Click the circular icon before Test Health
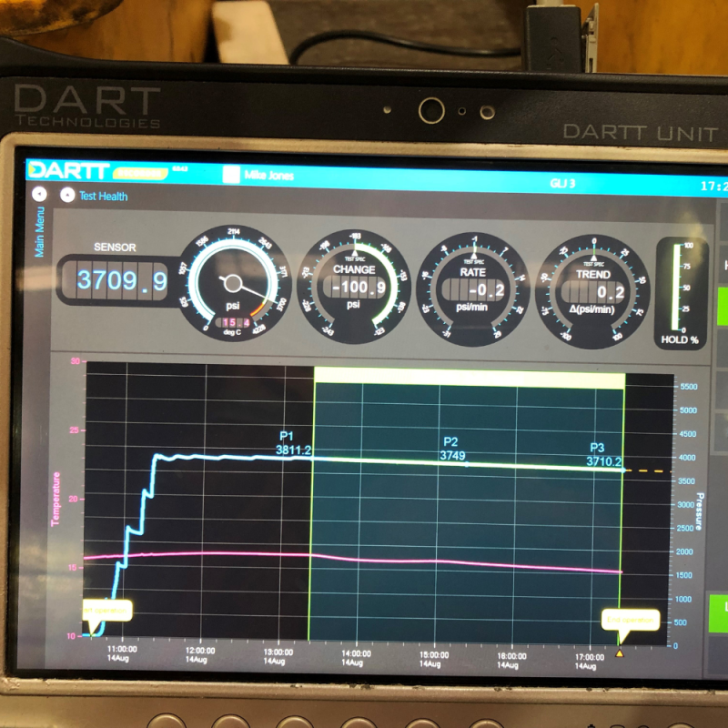 [x=66, y=195]
